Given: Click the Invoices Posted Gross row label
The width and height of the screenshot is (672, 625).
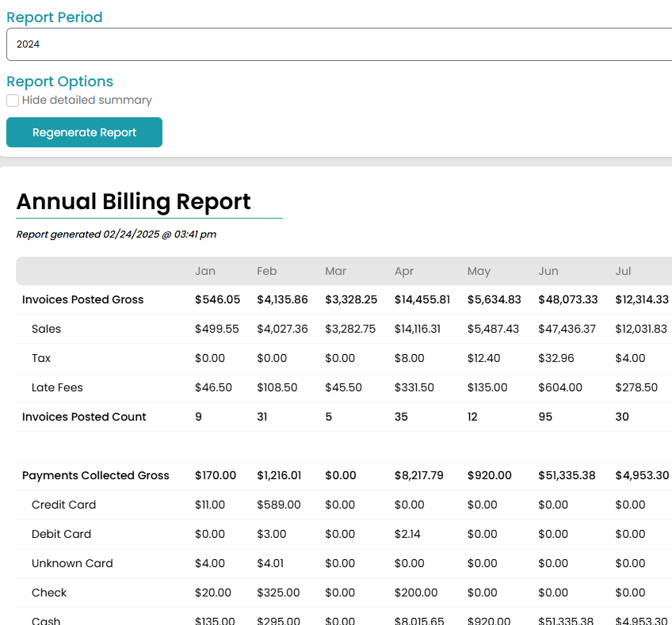Looking at the screenshot, I should (83, 299).
